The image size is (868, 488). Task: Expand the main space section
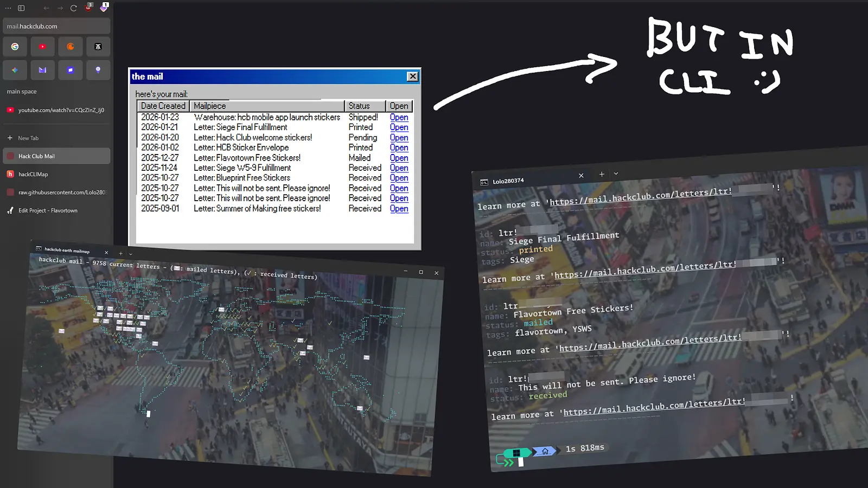pos(21,91)
